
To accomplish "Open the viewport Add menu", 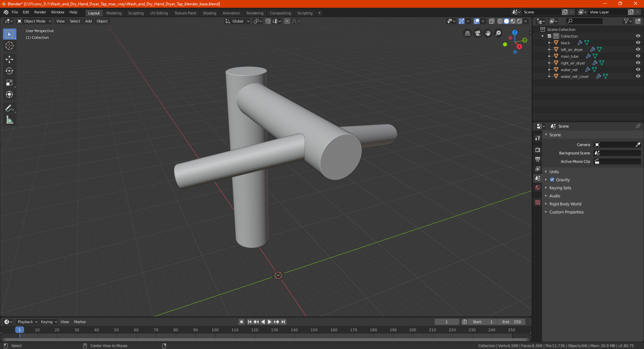I will point(88,21).
